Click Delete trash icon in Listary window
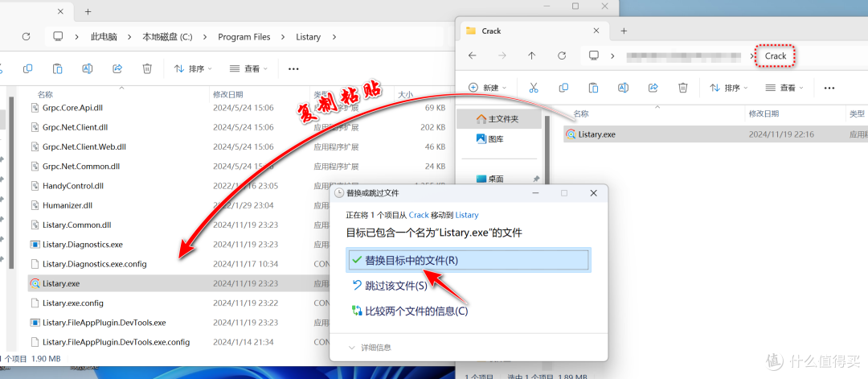 pyautogui.click(x=147, y=68)
